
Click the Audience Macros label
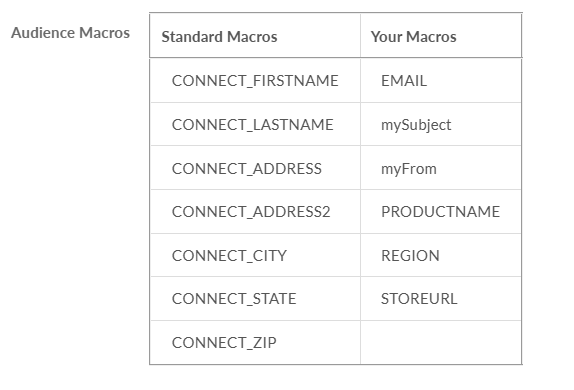point(70,33)
